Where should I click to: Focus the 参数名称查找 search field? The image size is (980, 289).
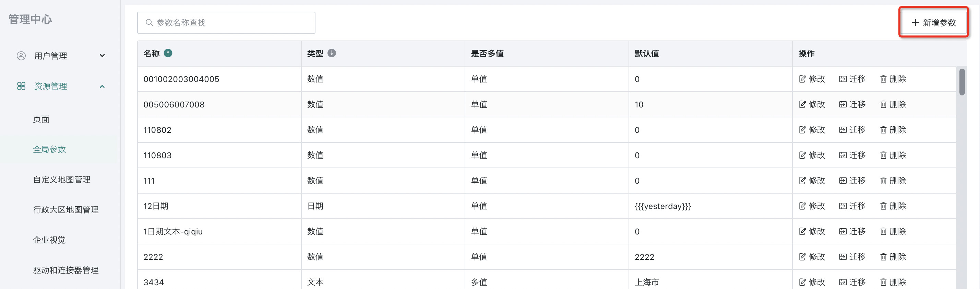tap(226, 22)
